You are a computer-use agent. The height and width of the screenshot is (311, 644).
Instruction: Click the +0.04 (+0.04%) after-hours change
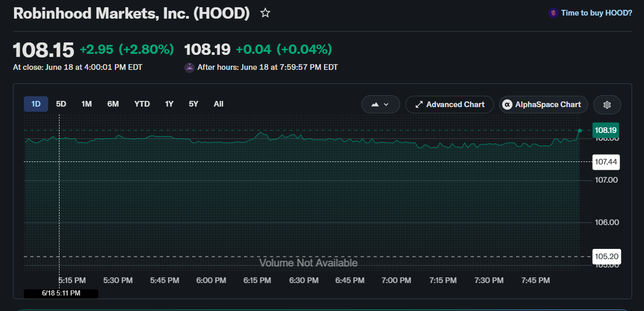pos(284,50)
